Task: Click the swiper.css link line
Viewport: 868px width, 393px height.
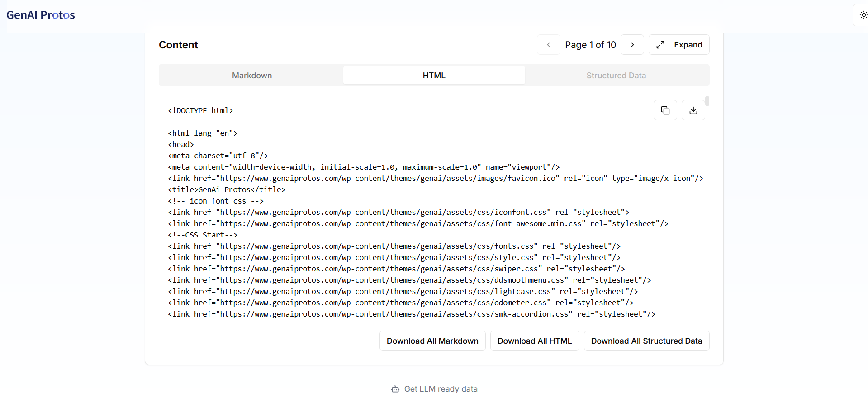Action: tap(396, 269)
